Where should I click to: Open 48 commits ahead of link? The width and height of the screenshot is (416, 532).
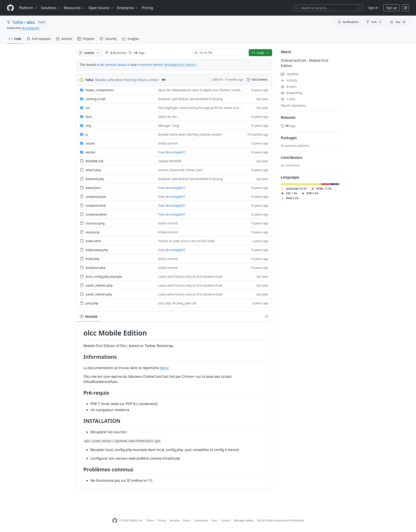click(x=115, y=65)
